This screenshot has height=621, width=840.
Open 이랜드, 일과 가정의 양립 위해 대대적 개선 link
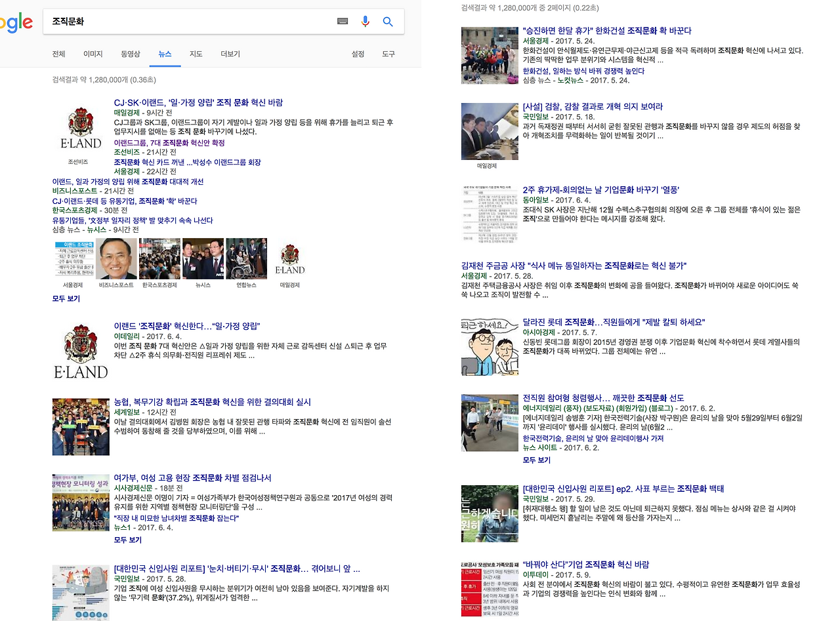[x=128, y=182]
